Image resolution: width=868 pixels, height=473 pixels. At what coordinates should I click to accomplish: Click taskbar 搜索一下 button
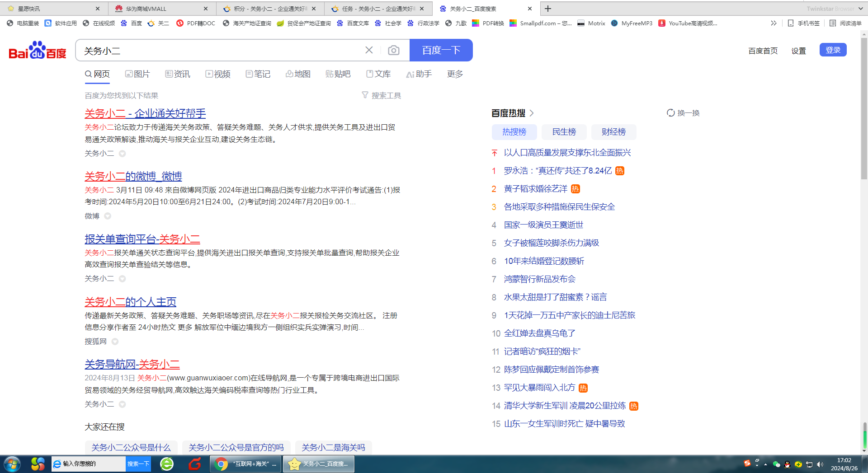point(138,464)
